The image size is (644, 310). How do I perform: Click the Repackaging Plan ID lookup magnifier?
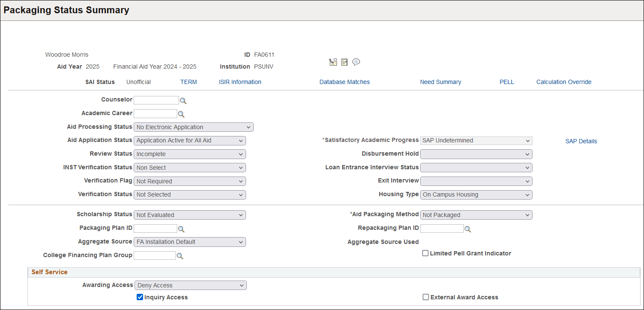(x=468, y=229)
